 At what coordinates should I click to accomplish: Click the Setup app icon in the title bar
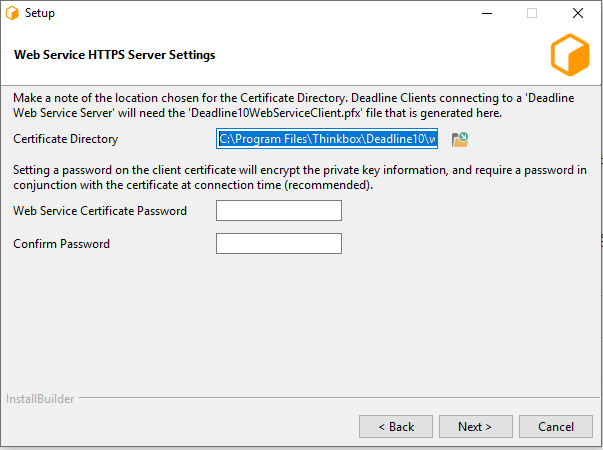[12, 14]
